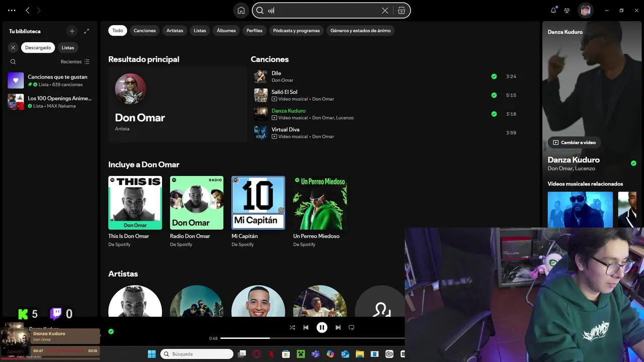
Task: Open the Browse icon in search bar
Action: tap(401, 11)
